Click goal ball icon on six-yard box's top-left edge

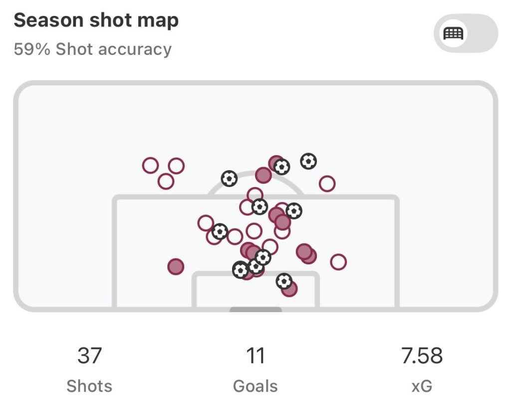241,270
